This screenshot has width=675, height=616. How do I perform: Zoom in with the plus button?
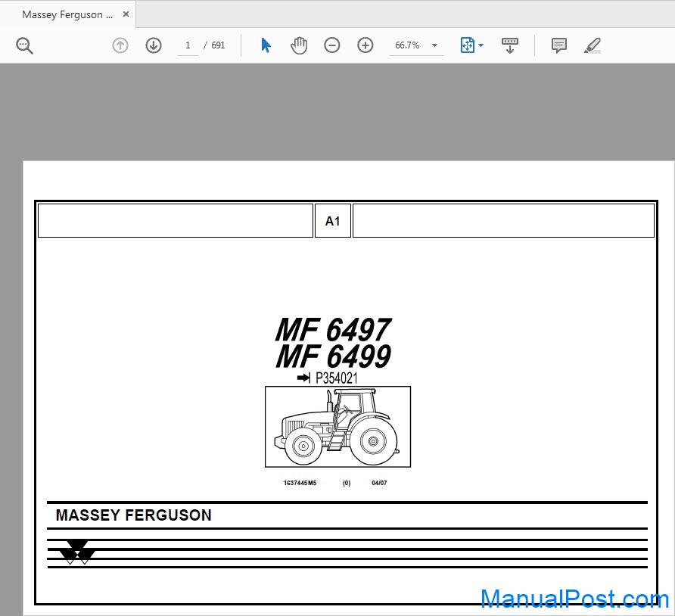tap(365, 45)
